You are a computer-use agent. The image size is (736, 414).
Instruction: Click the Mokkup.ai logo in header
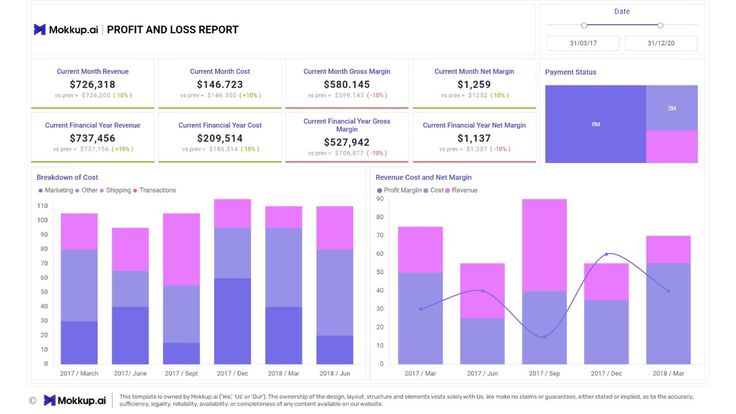[x=66, y=30]
